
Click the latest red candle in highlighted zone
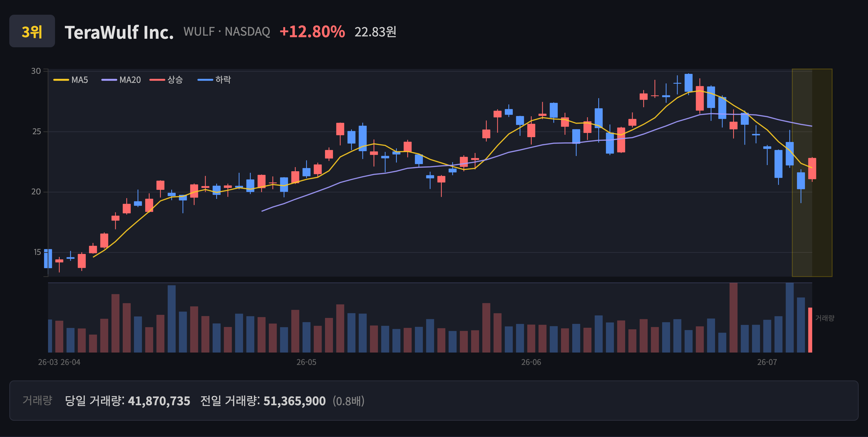(812, 168)
